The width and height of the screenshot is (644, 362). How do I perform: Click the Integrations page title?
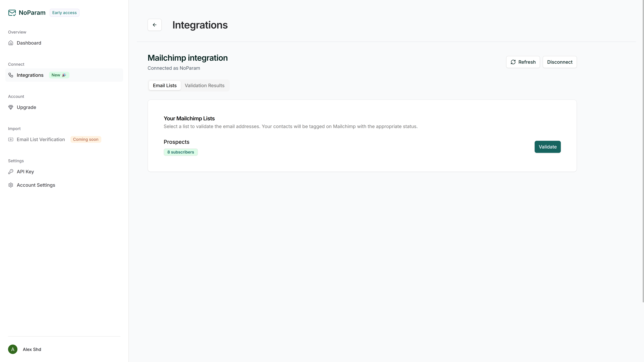point(200,25)
